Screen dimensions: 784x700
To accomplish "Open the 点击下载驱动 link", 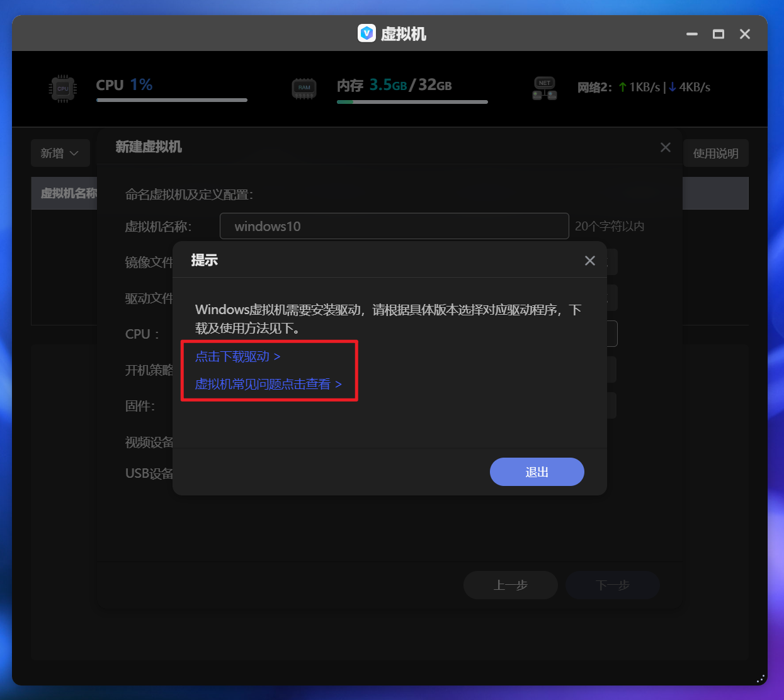I will [238, 357].
